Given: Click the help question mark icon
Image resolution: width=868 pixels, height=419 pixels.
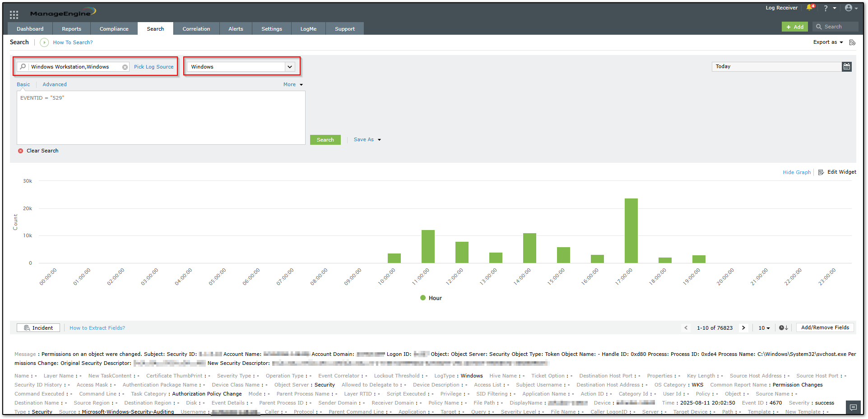Looking at the screenshot, I should tap(826, 8).
